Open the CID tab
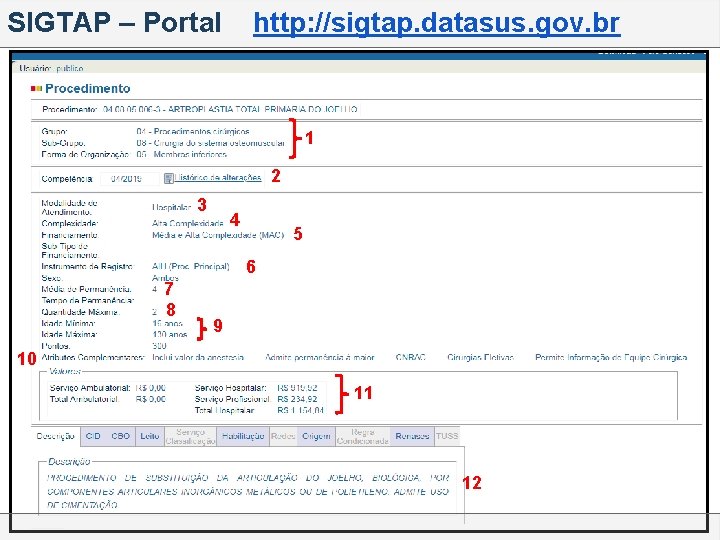This screenshot has width=720, height=540. [93, 436]
